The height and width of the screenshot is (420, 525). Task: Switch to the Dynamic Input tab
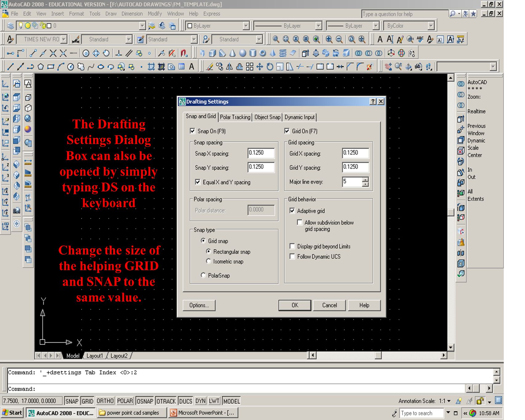point(299,117)
